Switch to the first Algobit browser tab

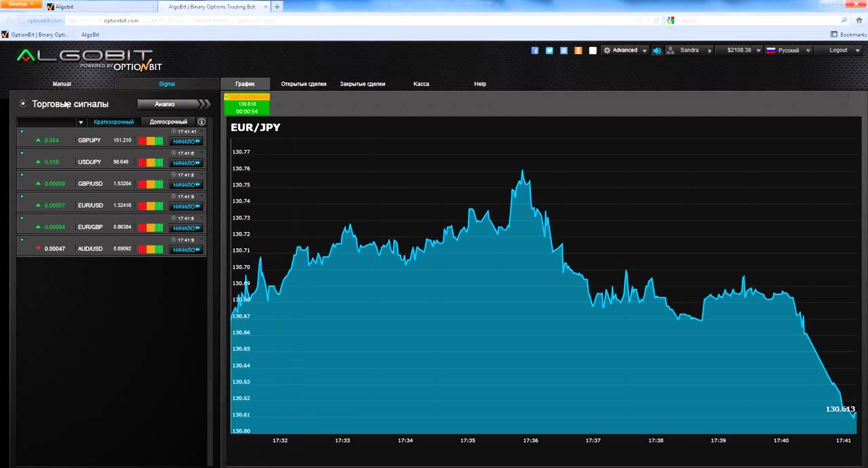coord(100,6)
